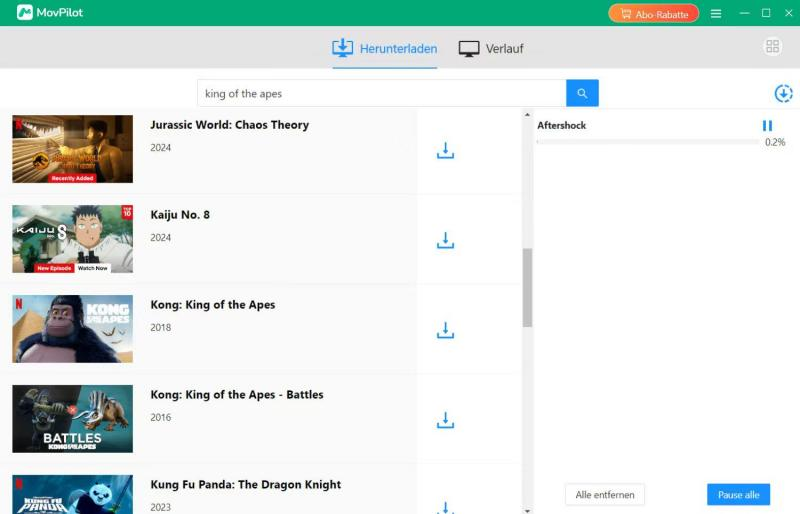The height and width of the screenshot is (514, 800).
Task: Click the results list scrollbar thumb
Action: [x=528, y=287]
